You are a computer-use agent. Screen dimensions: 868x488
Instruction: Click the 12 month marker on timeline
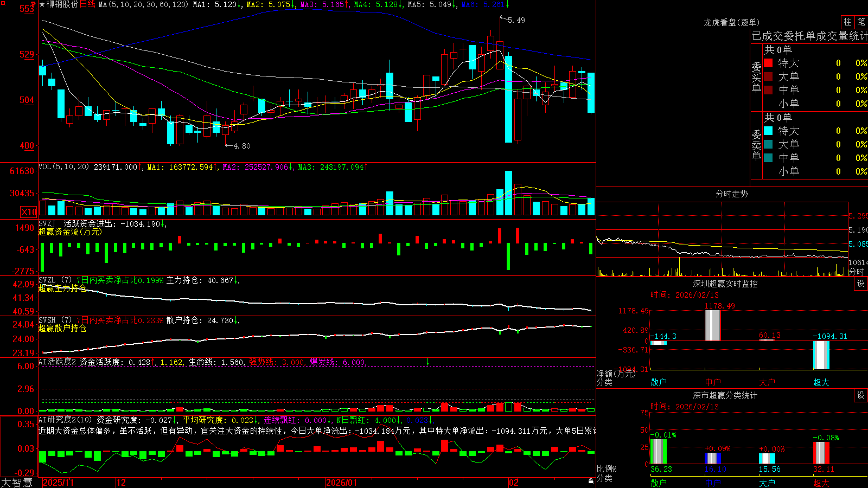(x=122, y=483)
